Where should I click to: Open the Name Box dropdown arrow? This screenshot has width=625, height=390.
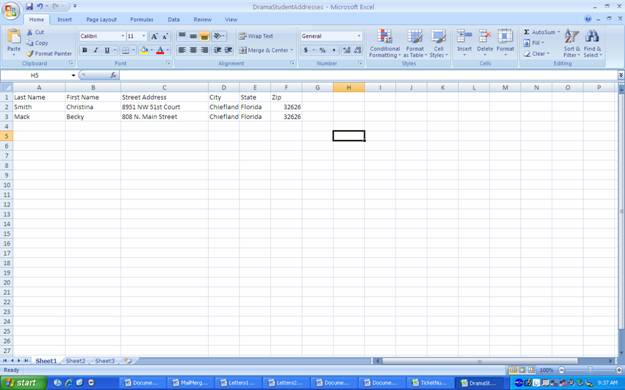click(x=73, y=75)
